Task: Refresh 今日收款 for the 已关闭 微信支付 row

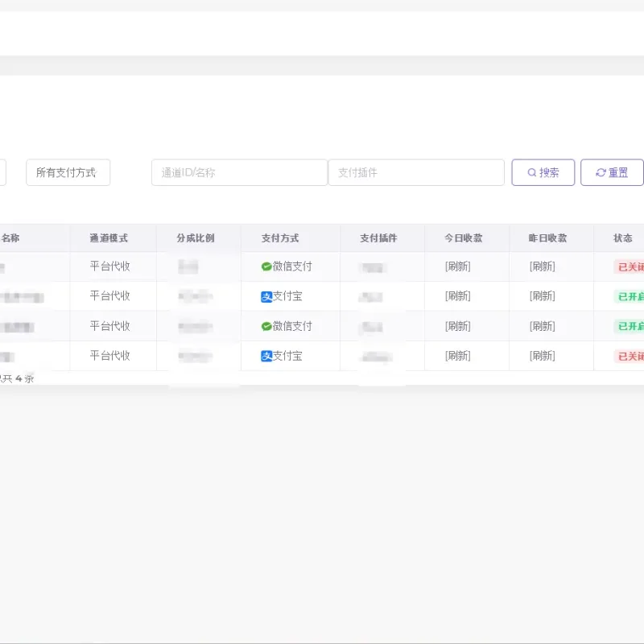Action: [x=457, y=266]
